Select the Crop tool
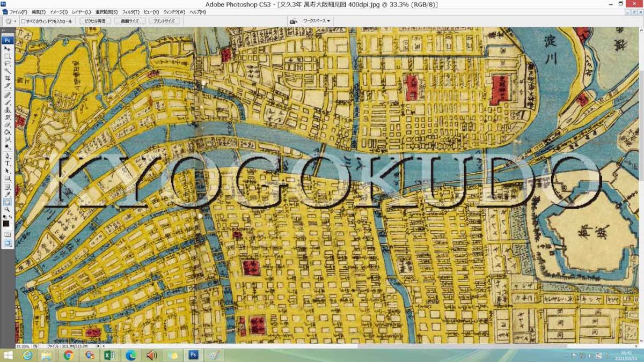This screenshot has width=644, height=362. click(x=8, y=78)
